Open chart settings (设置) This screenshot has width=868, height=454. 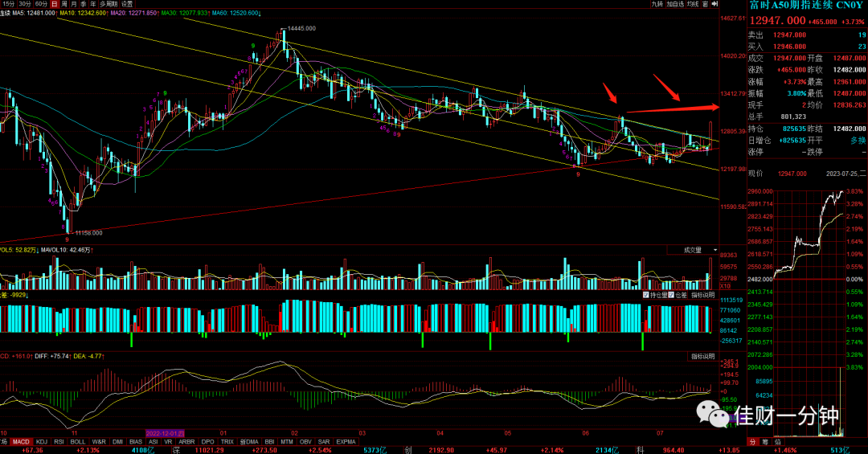coord(127,4)
